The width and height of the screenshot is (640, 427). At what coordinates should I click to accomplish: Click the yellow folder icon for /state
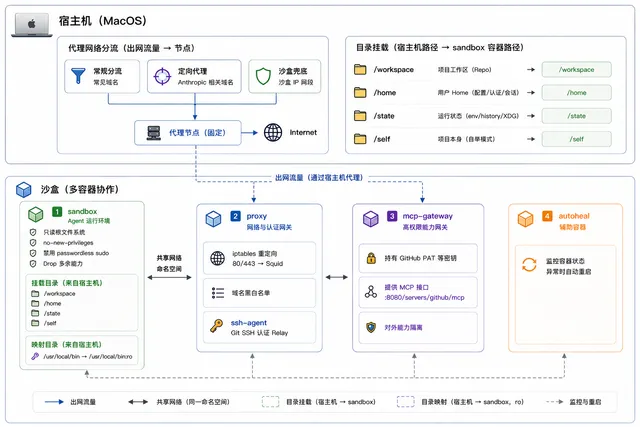tap(360, 116)
